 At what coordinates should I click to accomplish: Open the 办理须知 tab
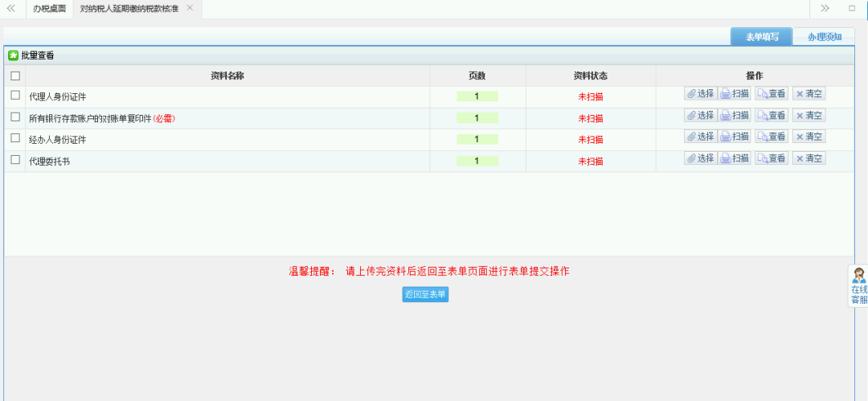(x=824, y=36)
